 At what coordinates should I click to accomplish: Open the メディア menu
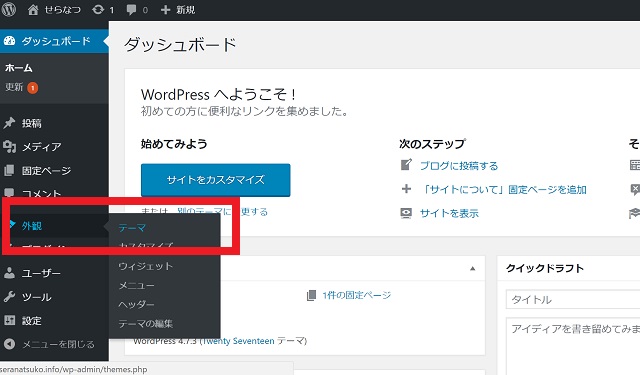[x=42, y=146]
